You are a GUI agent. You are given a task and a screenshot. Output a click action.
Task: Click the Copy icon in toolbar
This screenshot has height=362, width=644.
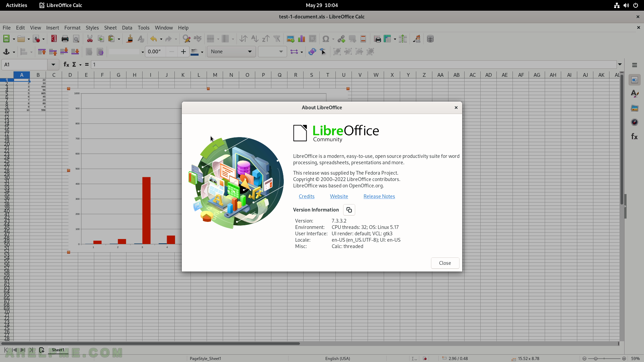(101, 39)
